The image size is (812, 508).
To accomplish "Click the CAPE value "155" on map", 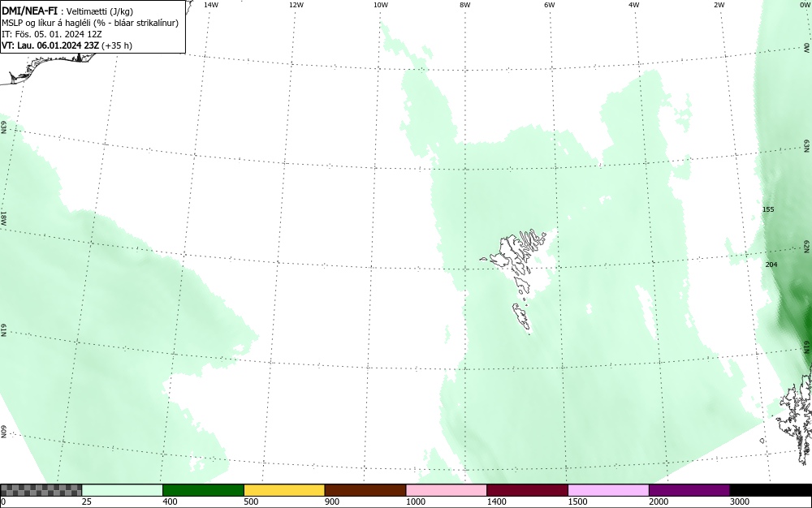I will (768, 209).
